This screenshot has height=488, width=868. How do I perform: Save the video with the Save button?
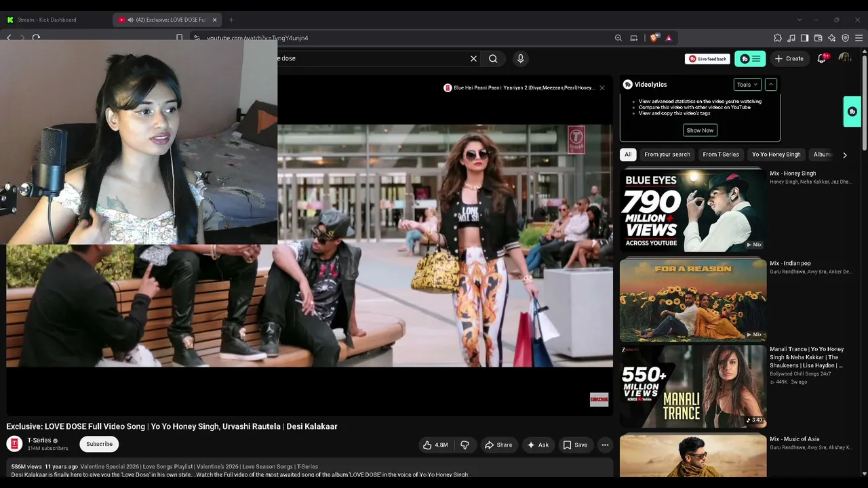(x=575, y=445)
